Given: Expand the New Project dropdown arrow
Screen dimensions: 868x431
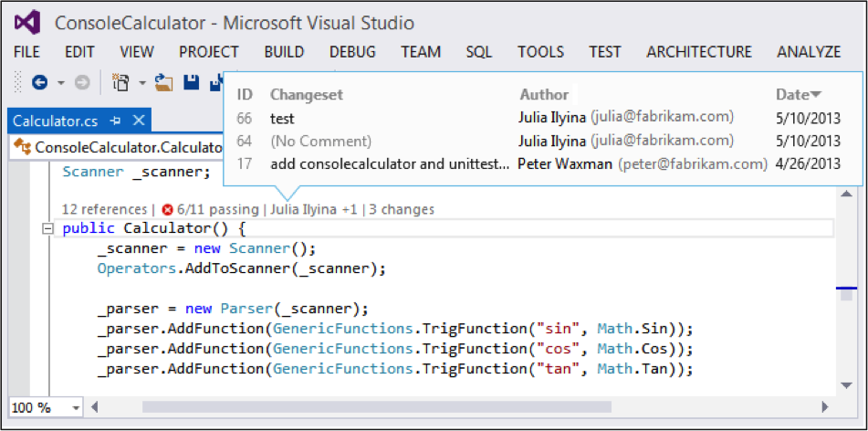Looking at the screenshot, I should click(x=142, y=83).
